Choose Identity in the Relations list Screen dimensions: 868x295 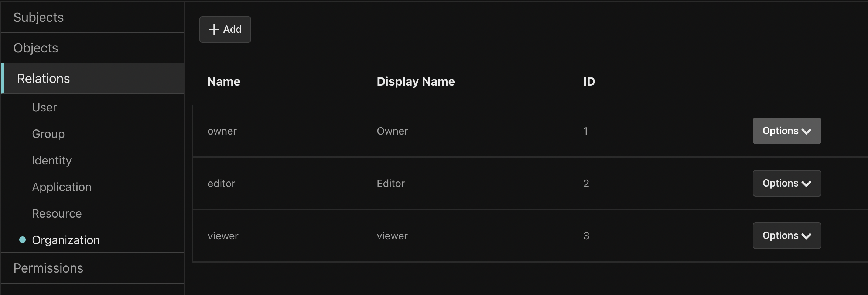click(x=52, y=160)
